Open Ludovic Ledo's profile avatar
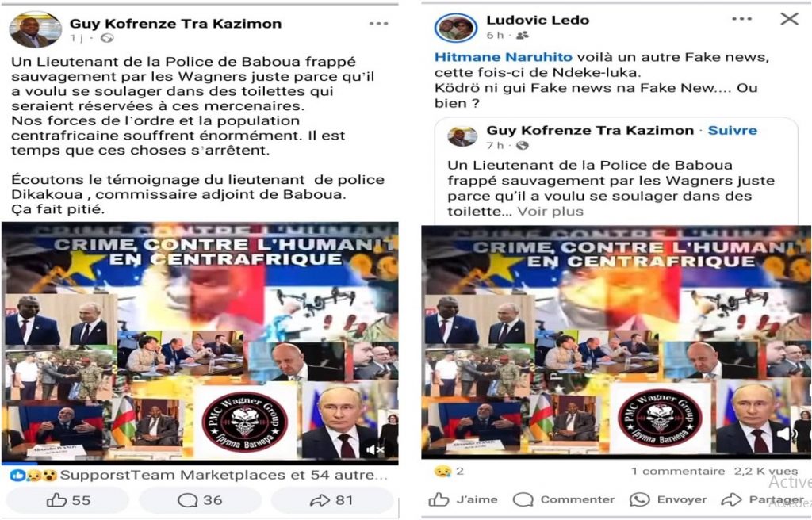 pos(456,28)
